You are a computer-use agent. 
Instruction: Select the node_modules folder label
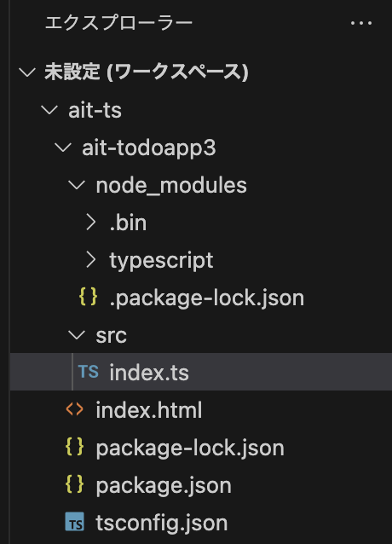(171, 185)
